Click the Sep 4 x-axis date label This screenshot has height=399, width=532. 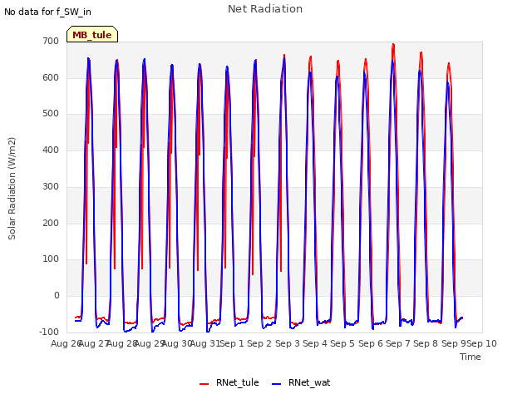coord(315,343)
